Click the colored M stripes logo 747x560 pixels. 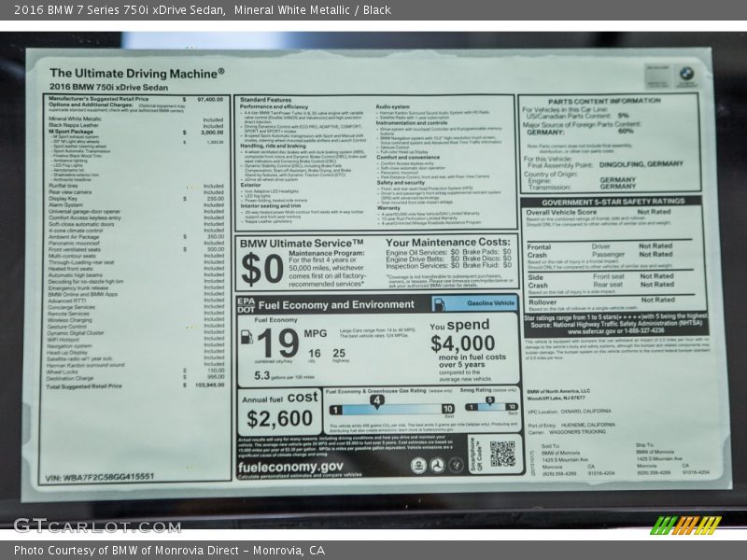685,525
